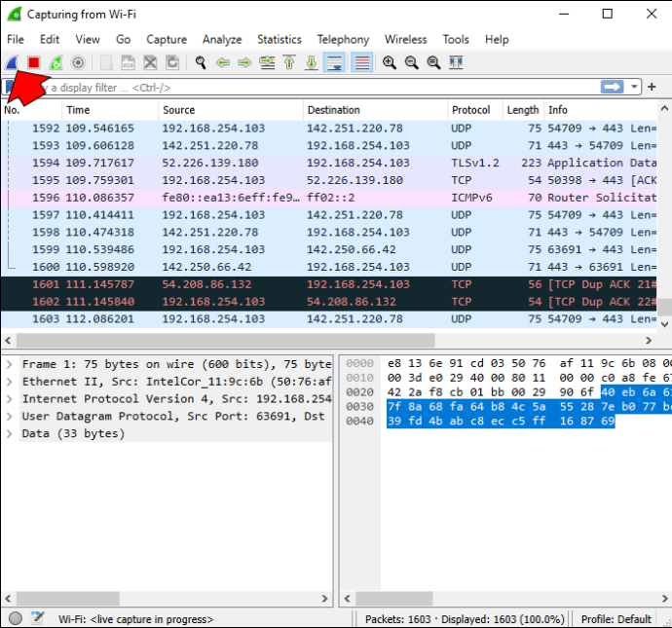Viewport: 672px width, 628px height.
Task: Open the Go menu
Action: tap(123, 39)
